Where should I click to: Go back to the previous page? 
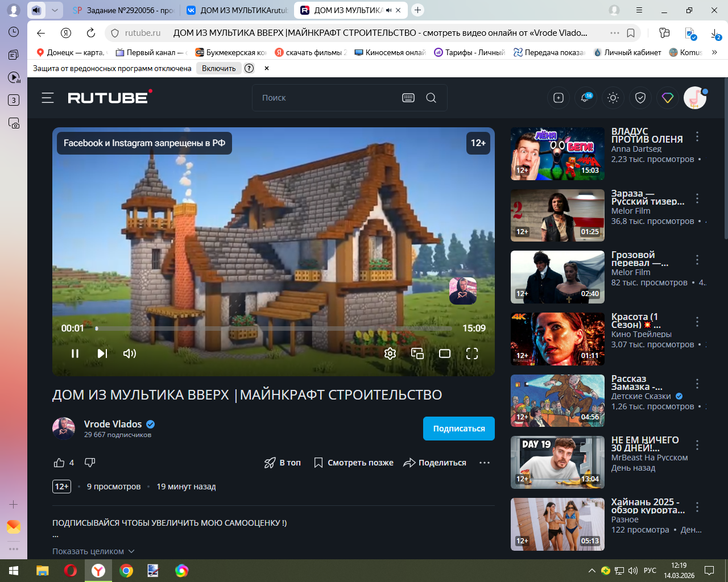[41, 33]
